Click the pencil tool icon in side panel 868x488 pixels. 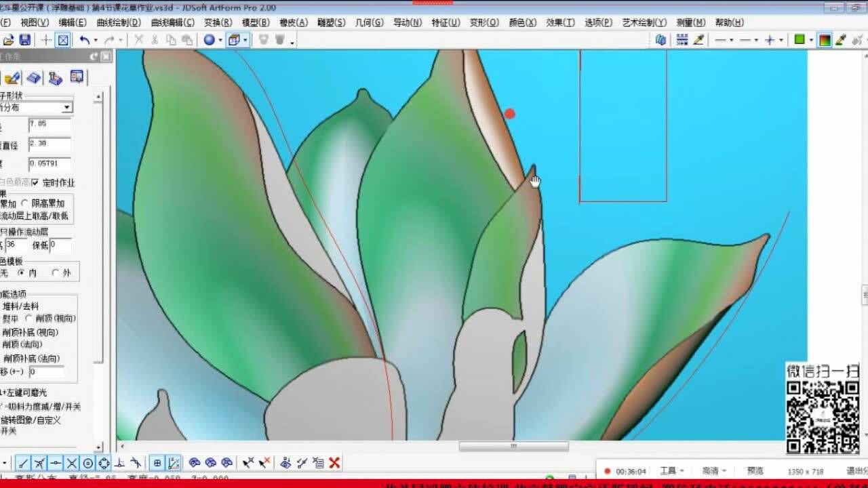pos(12,77)
